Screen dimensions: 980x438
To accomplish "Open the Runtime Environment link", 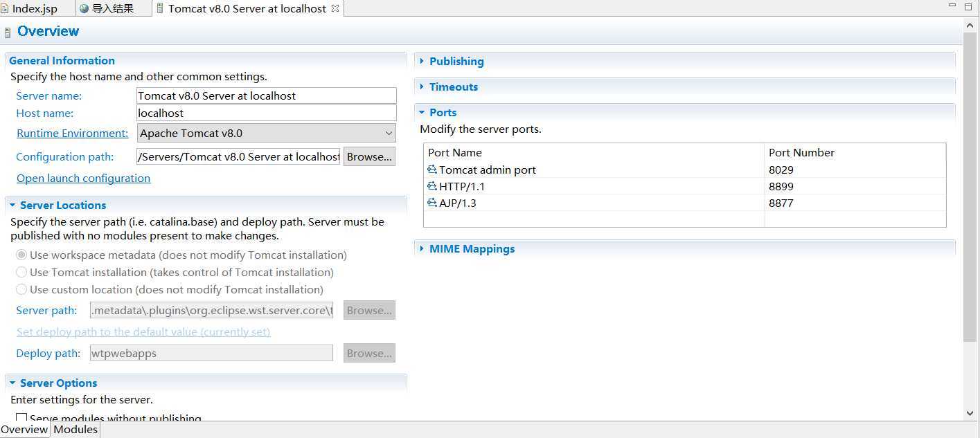I will point(73,133).
